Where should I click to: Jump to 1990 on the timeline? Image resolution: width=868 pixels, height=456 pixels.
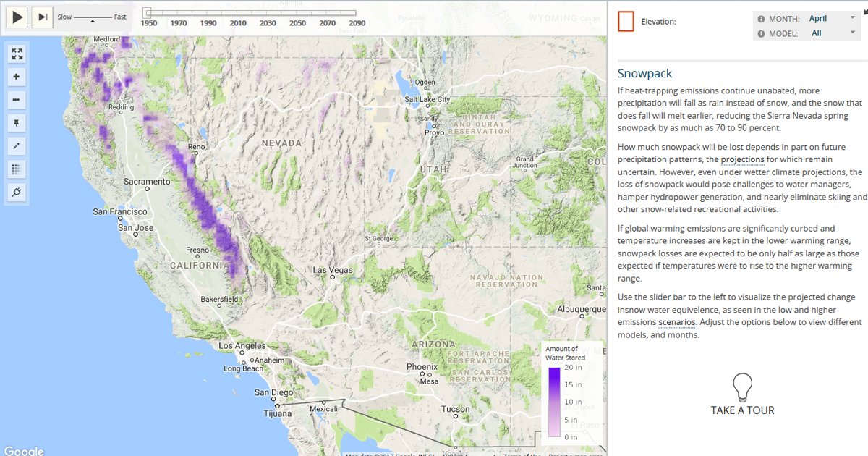tap(208, 23)
